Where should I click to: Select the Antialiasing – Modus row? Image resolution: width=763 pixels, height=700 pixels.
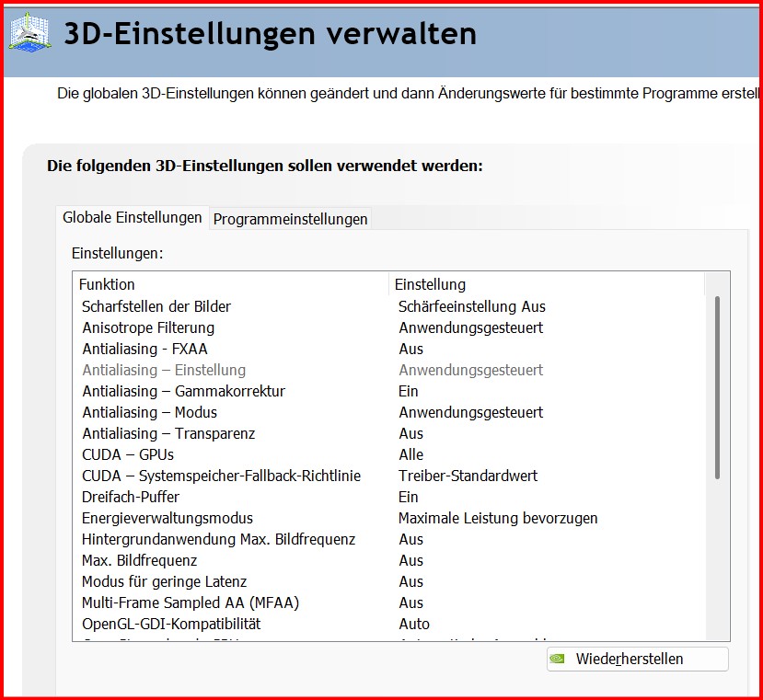coord(388,412)
